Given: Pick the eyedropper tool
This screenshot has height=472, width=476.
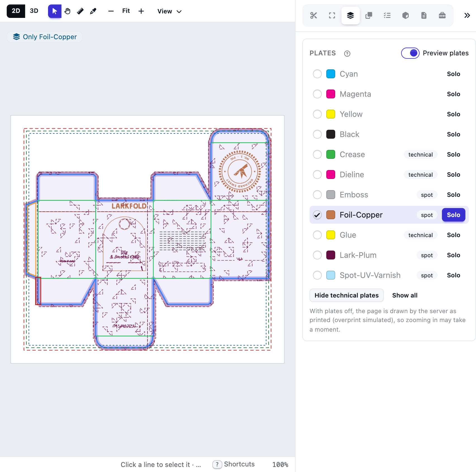Looking at the screenshot, I should (93, 11).
